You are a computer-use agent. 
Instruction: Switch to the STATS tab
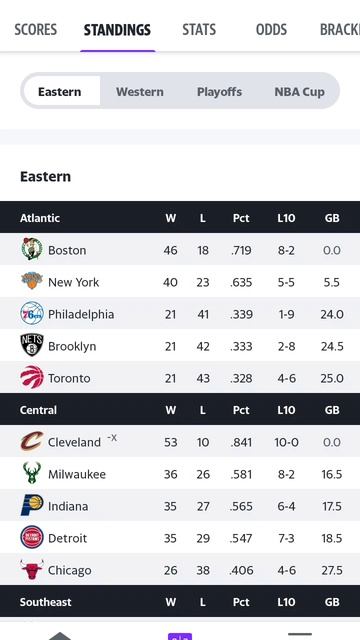pos(199,30)
